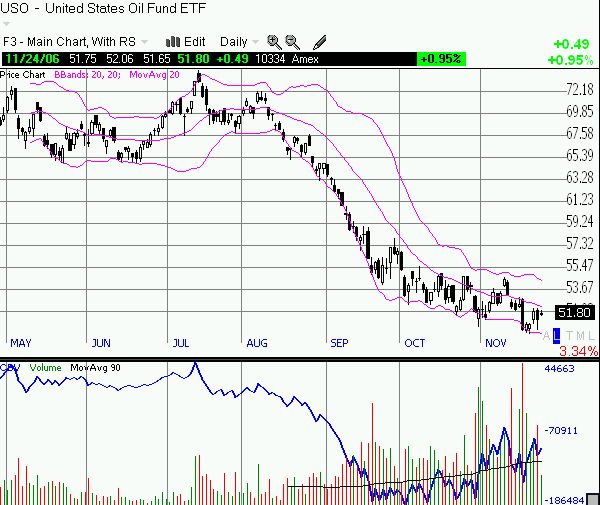Click the +0.49 value at top right corner

coord(571,44)
